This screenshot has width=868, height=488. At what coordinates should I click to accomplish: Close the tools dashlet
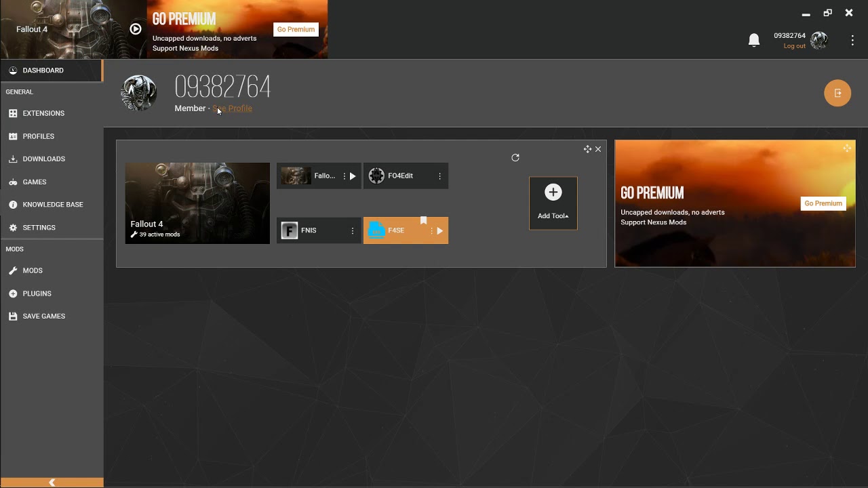pyautogui.click(x=598, y=149)
